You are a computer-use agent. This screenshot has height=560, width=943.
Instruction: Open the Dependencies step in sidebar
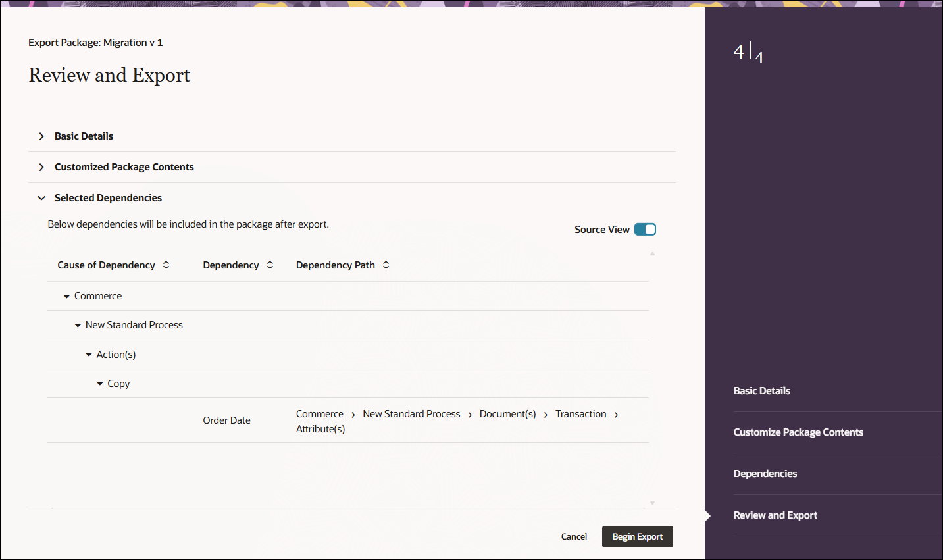click(x=765, y=474)
